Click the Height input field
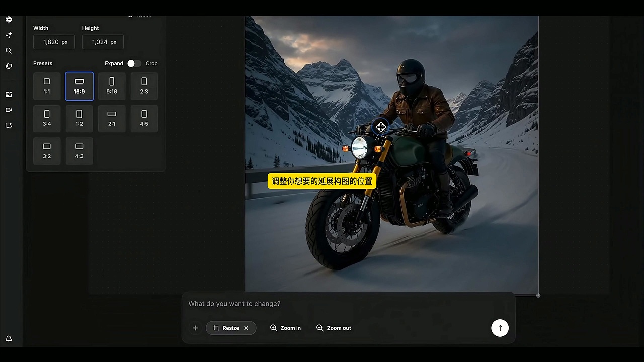The image size is (644, 362). (103, 42)
